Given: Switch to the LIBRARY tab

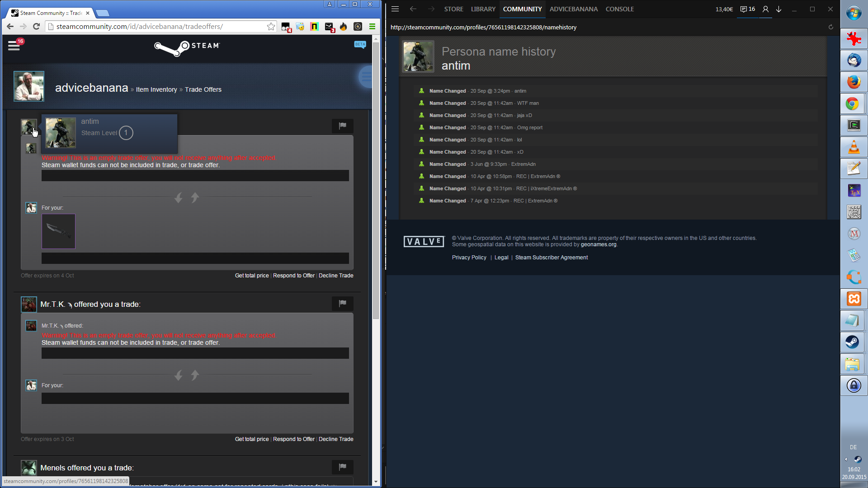Looking at the screenshot, I should (483, 9).
